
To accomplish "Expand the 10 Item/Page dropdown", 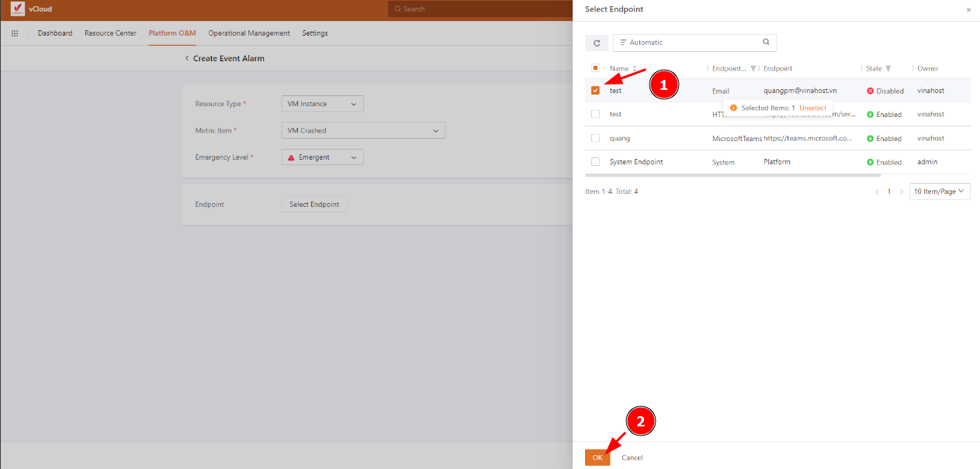I will pyautogui.click(x=939, y=191).
